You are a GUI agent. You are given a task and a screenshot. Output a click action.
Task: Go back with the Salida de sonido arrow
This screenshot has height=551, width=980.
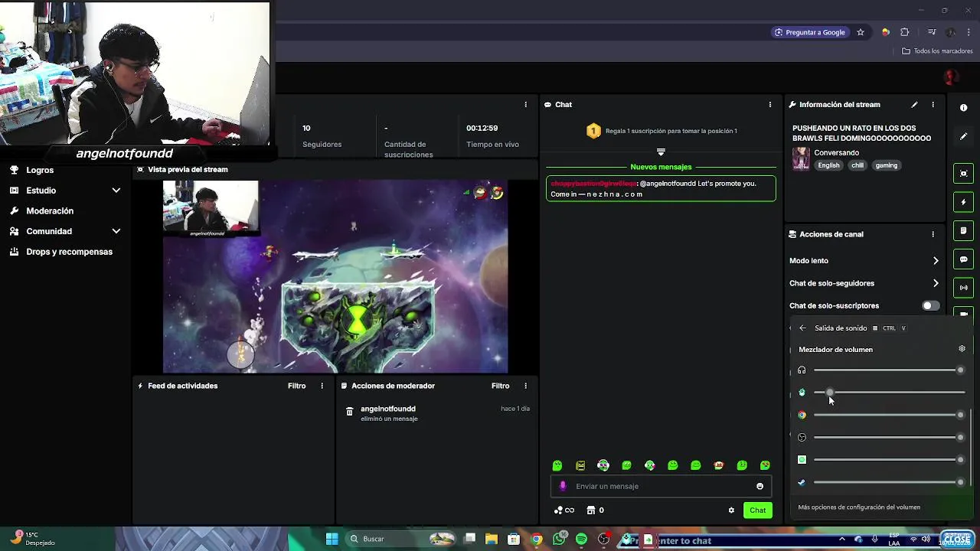pyautogui.click(x=802, y=328)
